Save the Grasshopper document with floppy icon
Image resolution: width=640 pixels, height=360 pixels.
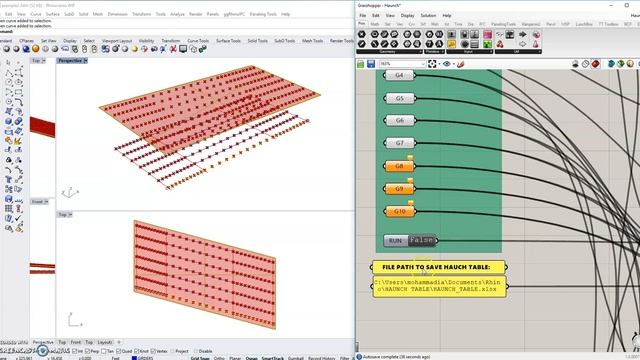click(x=371, y=64)
